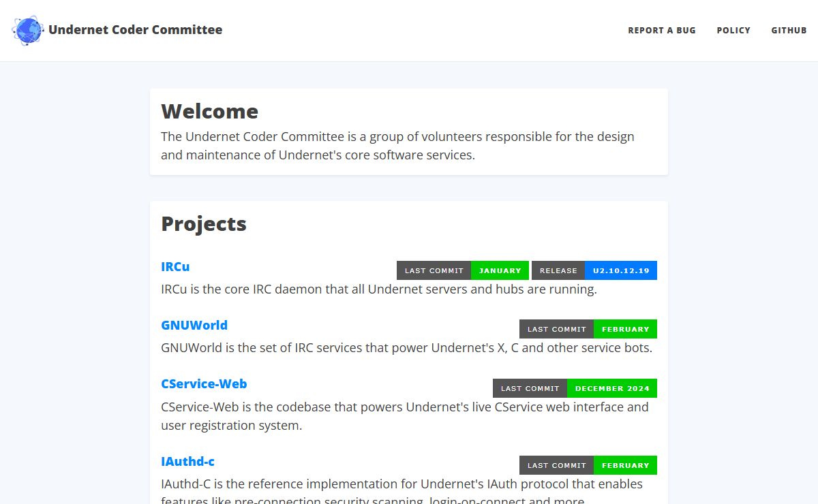Select the Projects heading
Screen dimensions: 818x504
[x=204, y=224]
